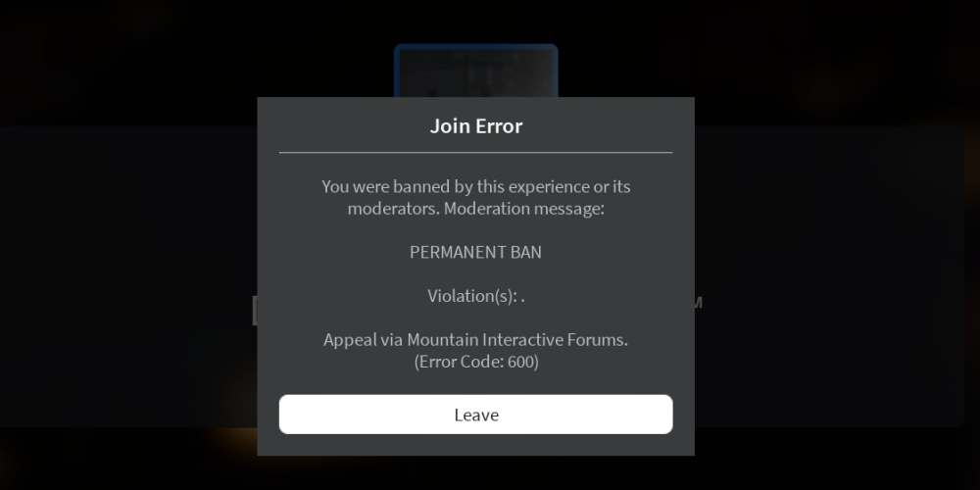Click the number 600 in the error code

coord(520,362)
